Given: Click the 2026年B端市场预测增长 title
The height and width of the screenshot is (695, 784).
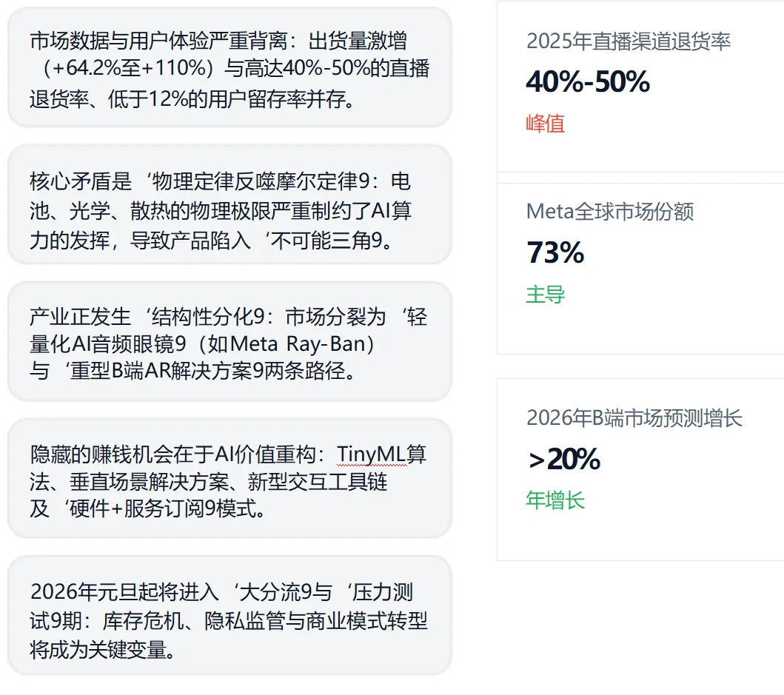Looking at the screenshot, I should [x=634, y=418].
